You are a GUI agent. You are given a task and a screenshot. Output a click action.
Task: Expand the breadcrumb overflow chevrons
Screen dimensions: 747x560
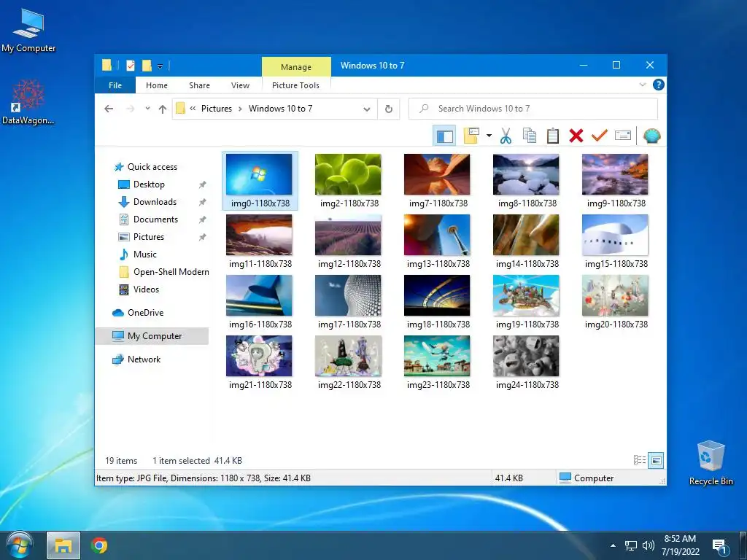click(x=193, y=109)
